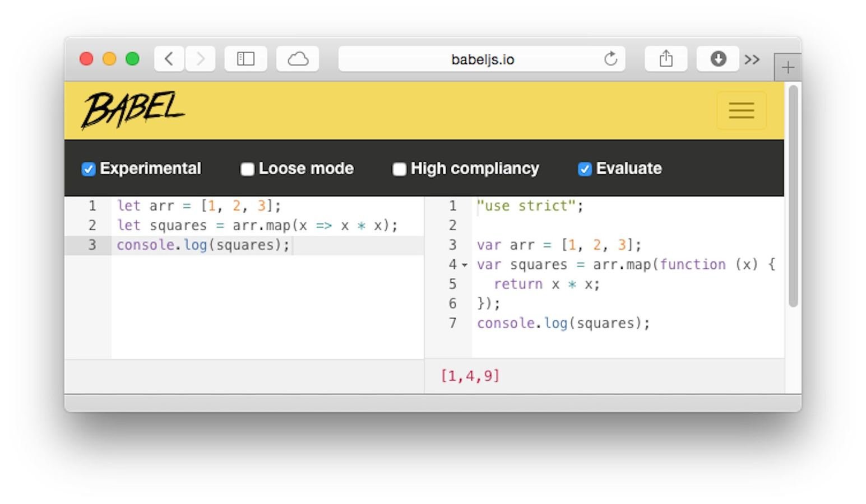
Task: Go forward with the Safari forward arrow
Action: tap(200, 59)
